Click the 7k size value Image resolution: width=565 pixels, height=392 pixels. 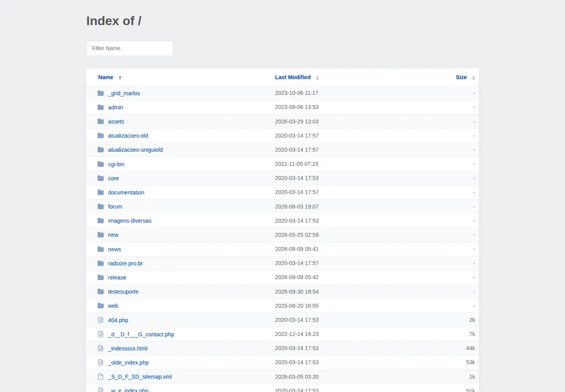coord(472,334)
